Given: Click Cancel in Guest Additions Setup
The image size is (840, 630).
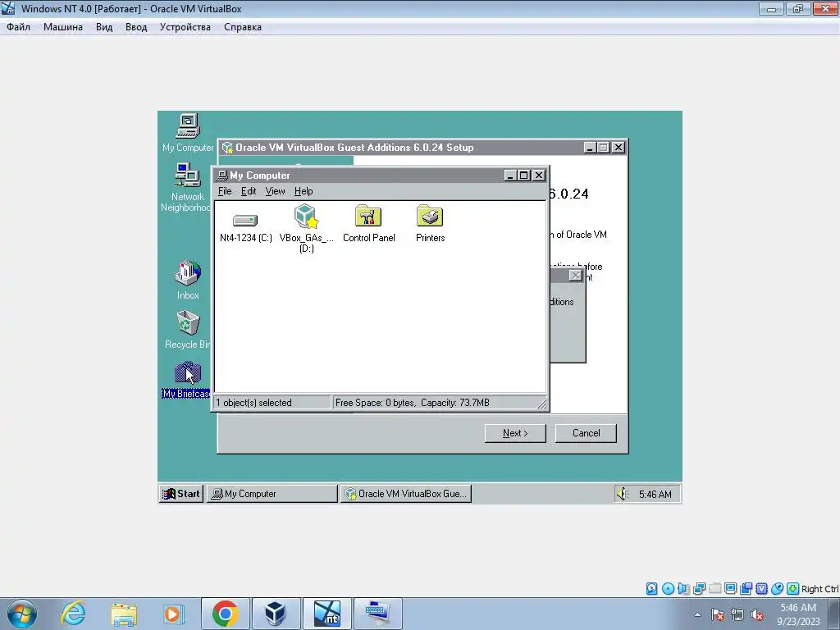Looking at the screenshot, I should pyautogui.click(x=586, y=433).
